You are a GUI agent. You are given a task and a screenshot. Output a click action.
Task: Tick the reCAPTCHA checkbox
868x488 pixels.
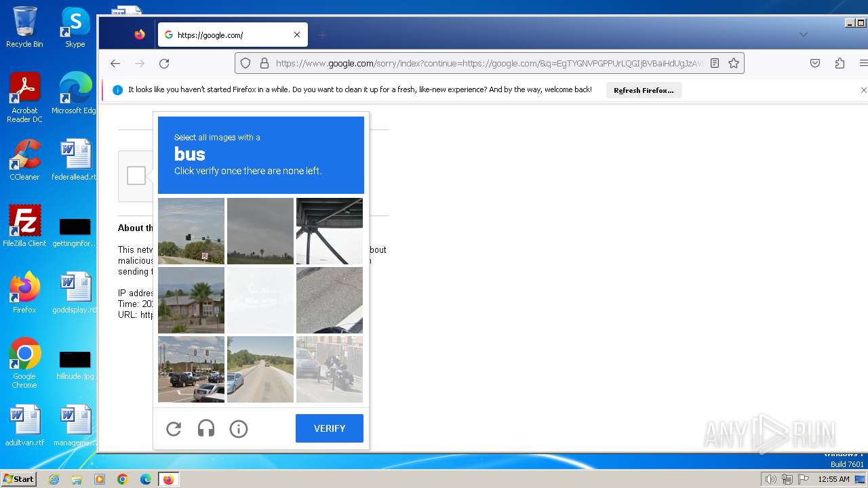click(x=136, y=176)
